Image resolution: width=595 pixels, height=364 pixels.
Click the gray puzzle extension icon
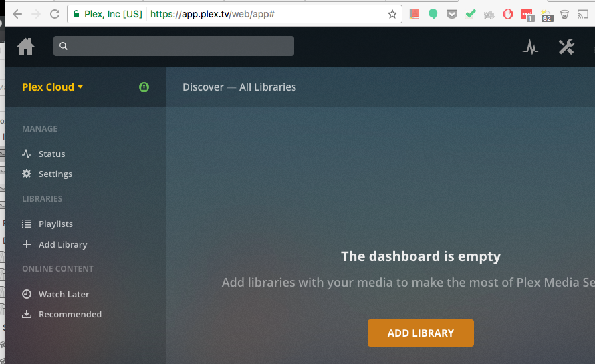(x=489, y=15)
